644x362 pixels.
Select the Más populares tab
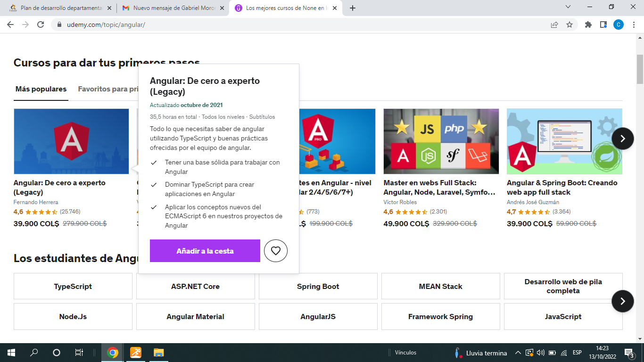click(x=41, y=89)
